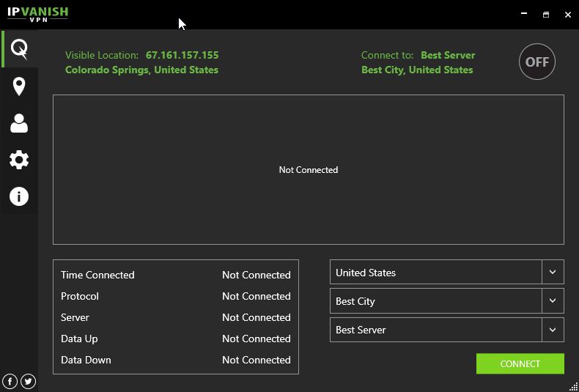This screenshot has width=579, height=392.
Task: Click the Best Server connect-to text
Action: 448,55
